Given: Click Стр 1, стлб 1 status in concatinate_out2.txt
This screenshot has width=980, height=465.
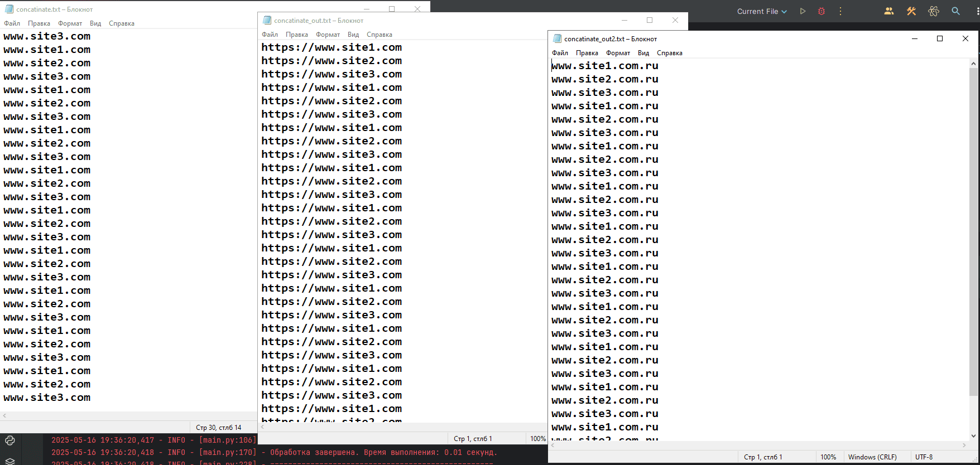Looking at the screenshot, I should click(x=763, y=457).
